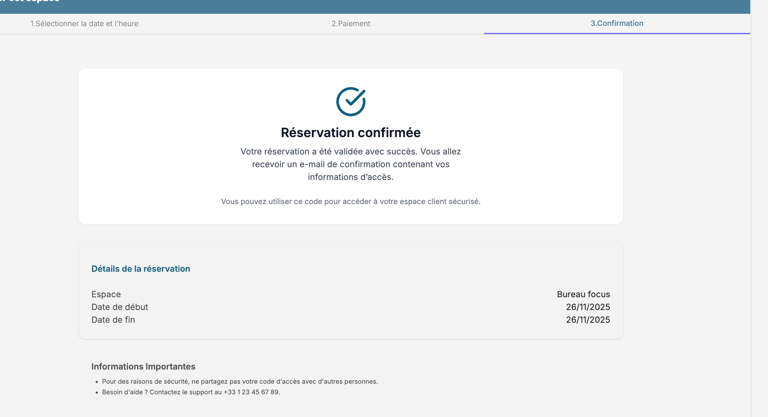
Task: Click the purple underline beneath Confirmation step
Action: pos(617,33)
